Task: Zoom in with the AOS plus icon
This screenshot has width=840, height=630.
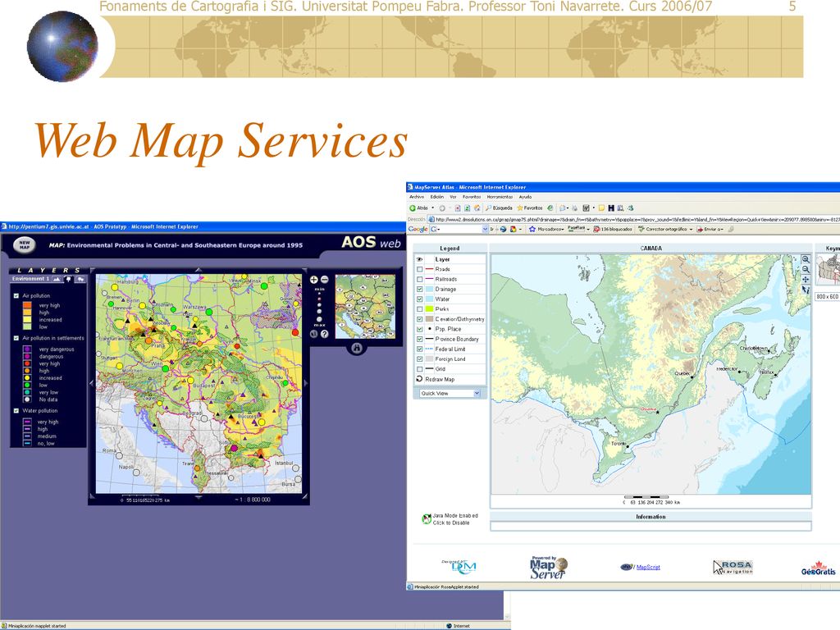Action: tap(314, 280)
